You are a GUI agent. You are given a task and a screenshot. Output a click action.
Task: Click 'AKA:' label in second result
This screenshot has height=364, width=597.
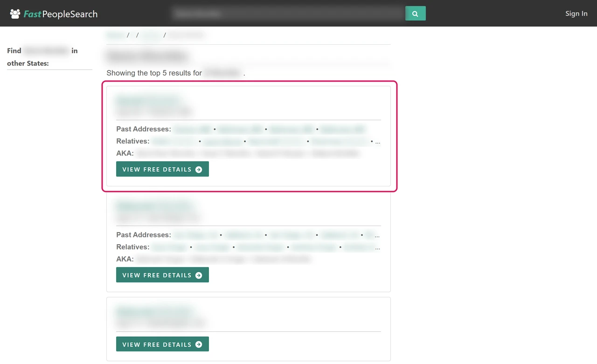(x=125, y=259)
